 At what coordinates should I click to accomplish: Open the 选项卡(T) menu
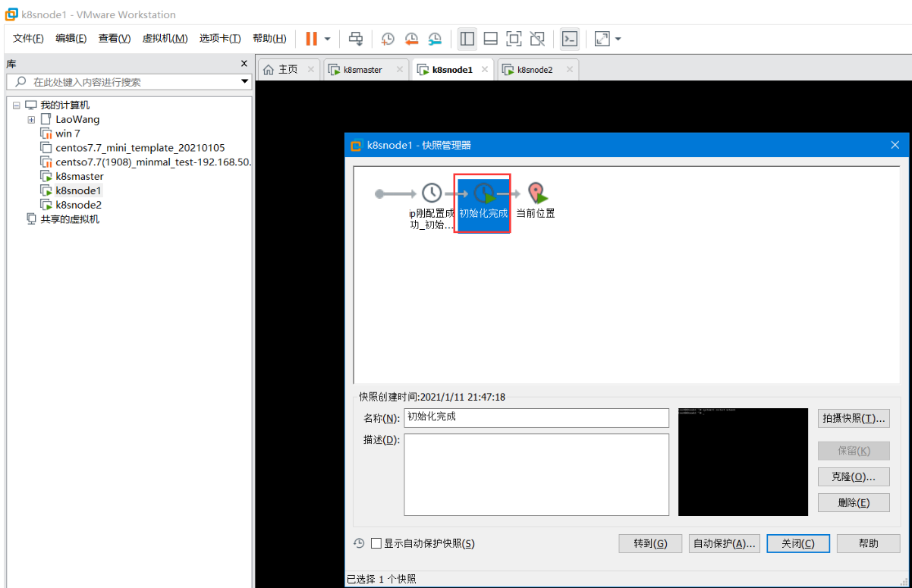(220, 39)
